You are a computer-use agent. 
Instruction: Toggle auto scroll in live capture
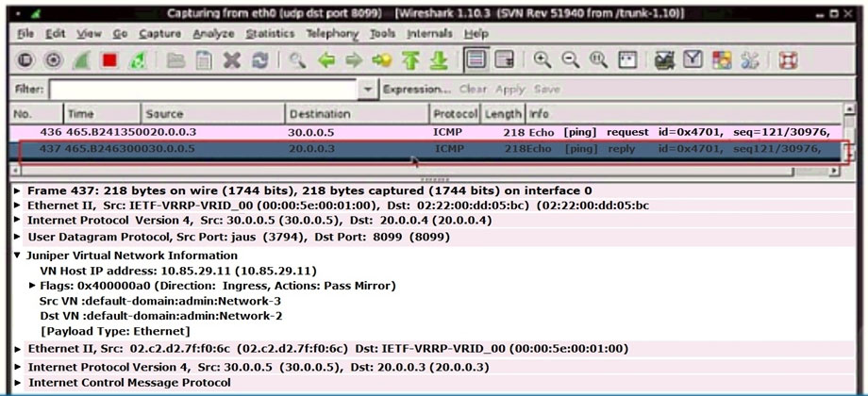coord(505,59)
